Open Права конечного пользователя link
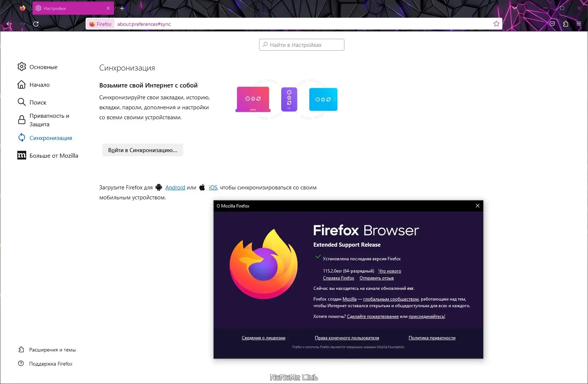The image size is (588, 384). (x=347, y=338)
